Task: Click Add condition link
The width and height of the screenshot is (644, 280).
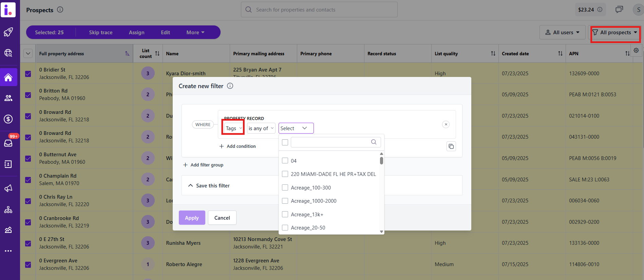Action: [x=238, y=146]
